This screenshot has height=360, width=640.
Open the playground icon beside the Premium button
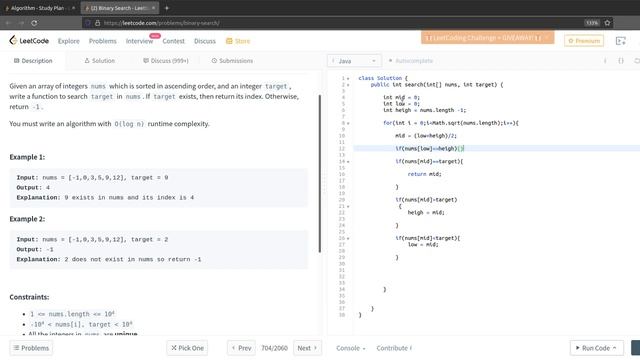click(x=620, y=41)
